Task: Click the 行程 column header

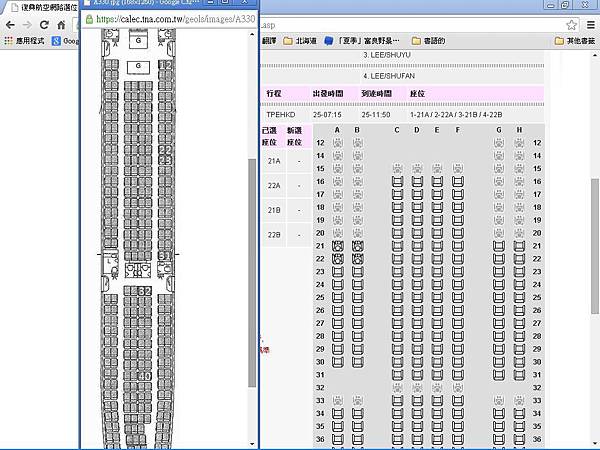Action: (274, 93)
